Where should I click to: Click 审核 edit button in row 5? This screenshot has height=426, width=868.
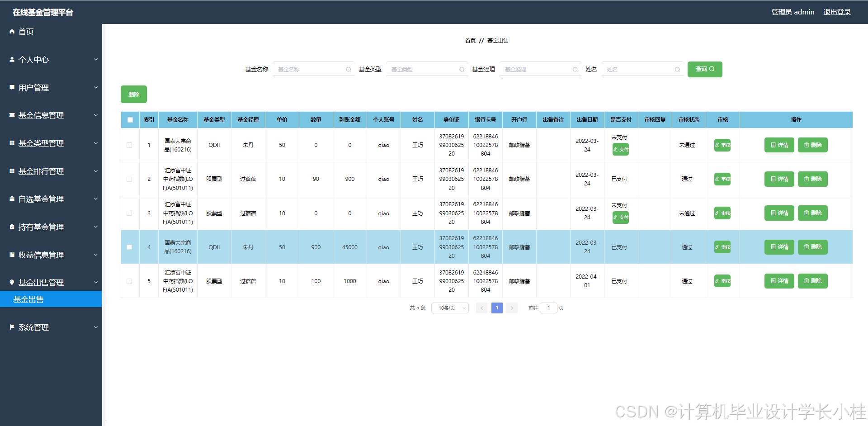(x=722, y=281)
